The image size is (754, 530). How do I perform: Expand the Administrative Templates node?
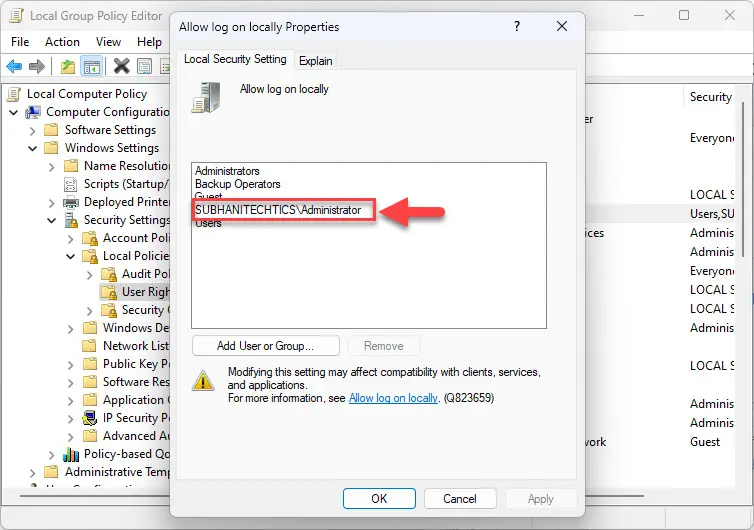coord(33,473)
